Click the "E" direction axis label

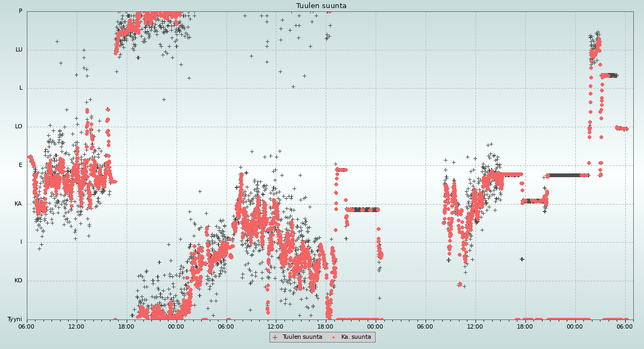tap(21, 165)
